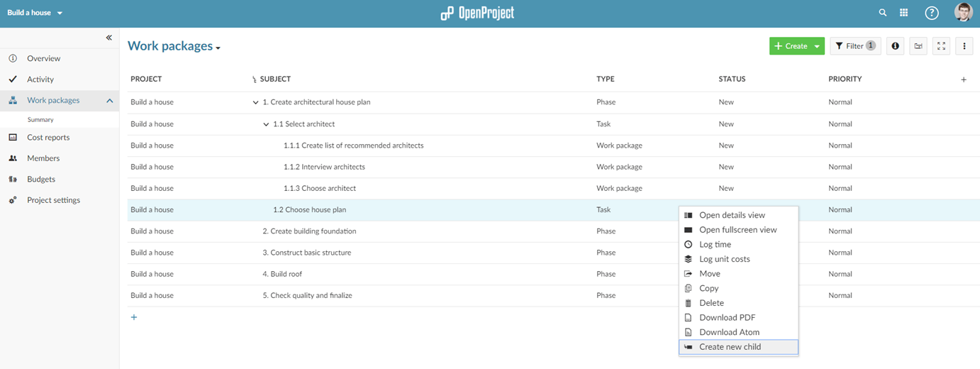
Task: Collapse the left sidebar with double chevron
Action: pos(108,38)
